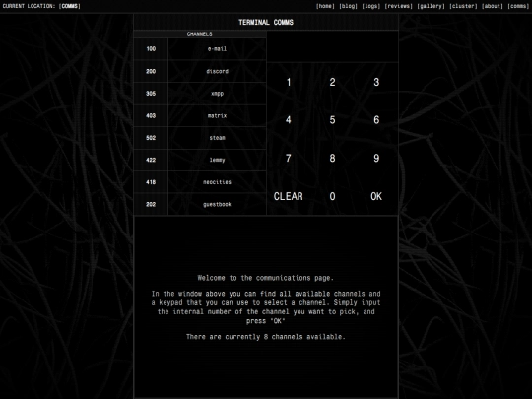This screenshot has width=532, height=399.
Task: Confirm channel selection with OK
Action: tap(376, 196)
